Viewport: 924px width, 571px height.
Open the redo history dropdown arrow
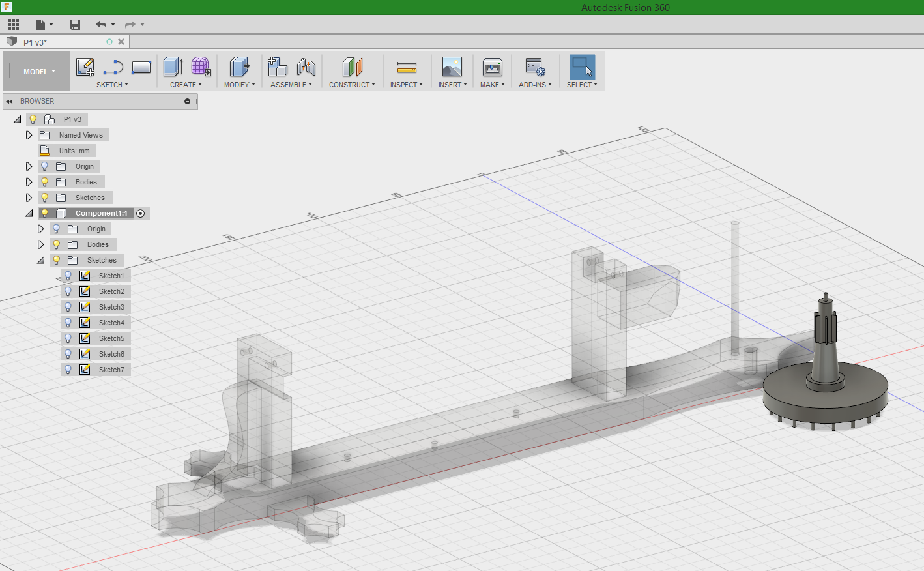[142, 25]
